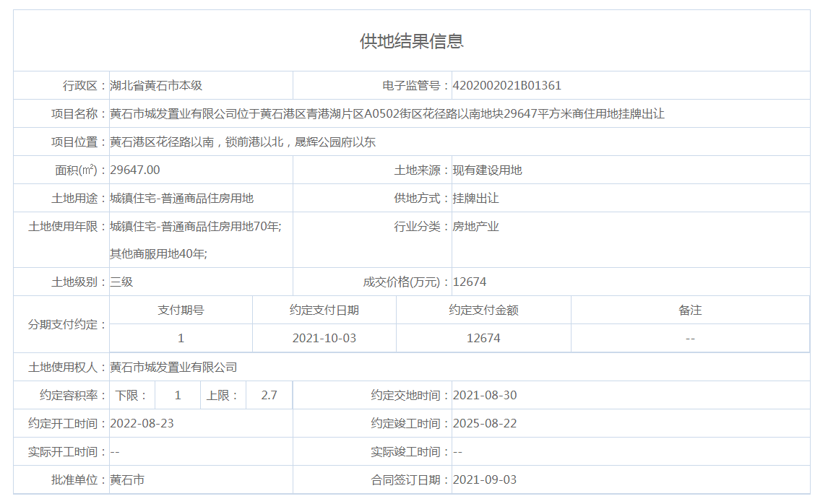
Task: Click the 约定竣工时间 label
Action: tap(410, 423)
